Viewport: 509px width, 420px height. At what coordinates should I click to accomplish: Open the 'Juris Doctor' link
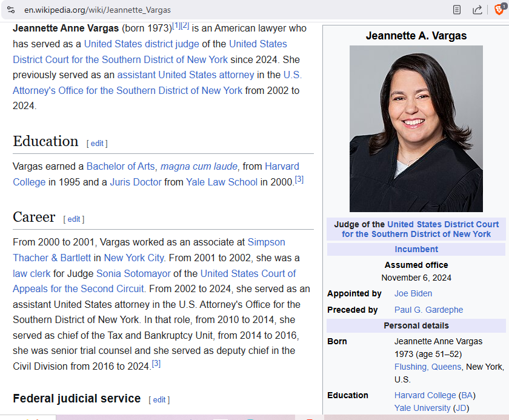136,182
